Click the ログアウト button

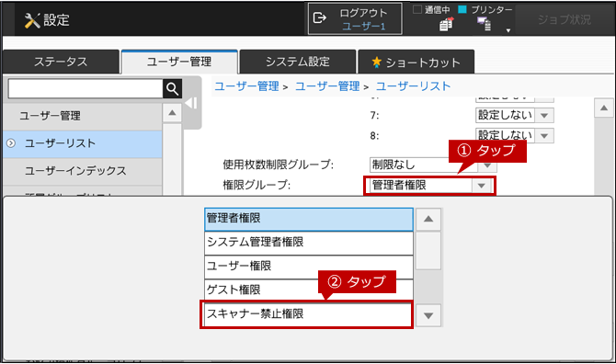coord(355,19)
